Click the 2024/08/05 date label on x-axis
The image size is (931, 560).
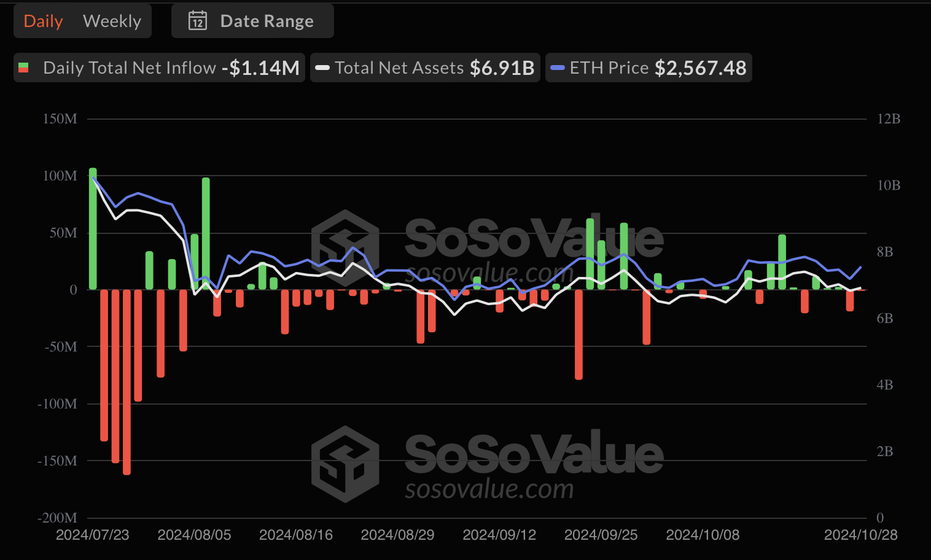point(194,535)
